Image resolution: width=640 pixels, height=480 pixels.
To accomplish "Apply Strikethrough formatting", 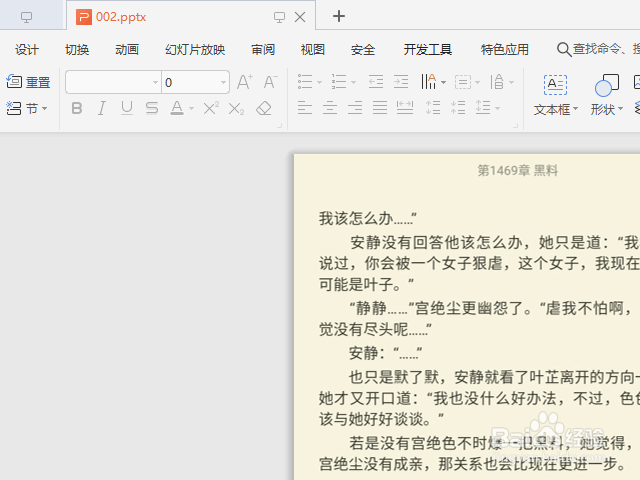I will 152,108.
